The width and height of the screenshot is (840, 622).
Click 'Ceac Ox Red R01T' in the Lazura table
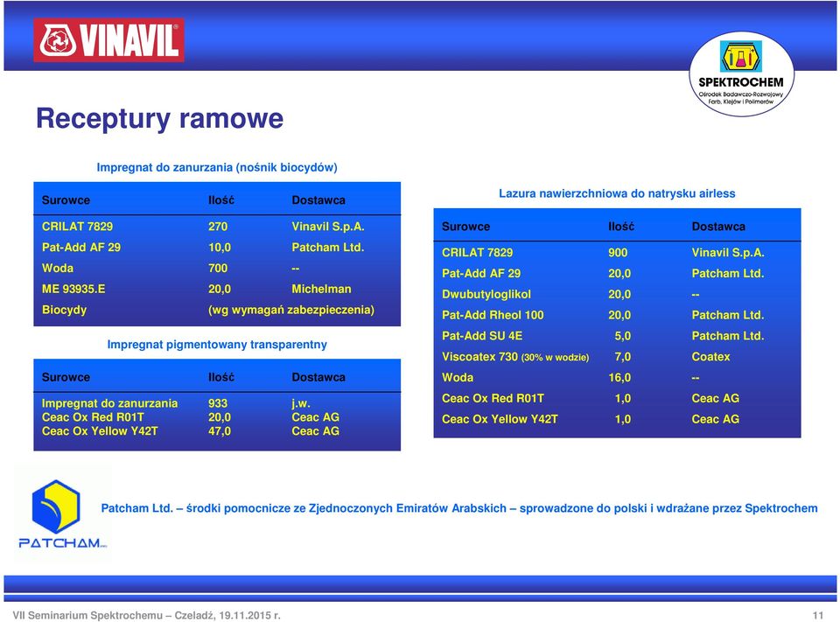coord(493,398)
